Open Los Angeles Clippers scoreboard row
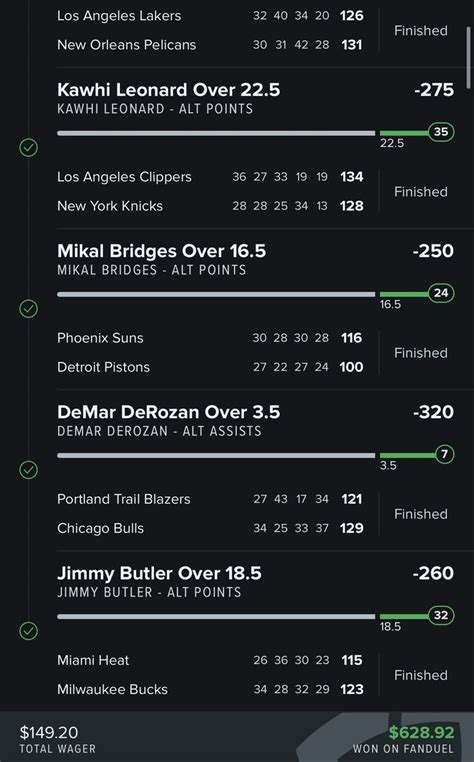474x762 pixels. (x=210, y=177)
